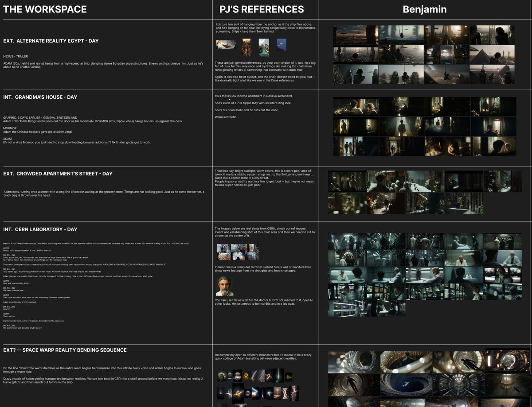Select the 'Benjamin' column heading

424,9
